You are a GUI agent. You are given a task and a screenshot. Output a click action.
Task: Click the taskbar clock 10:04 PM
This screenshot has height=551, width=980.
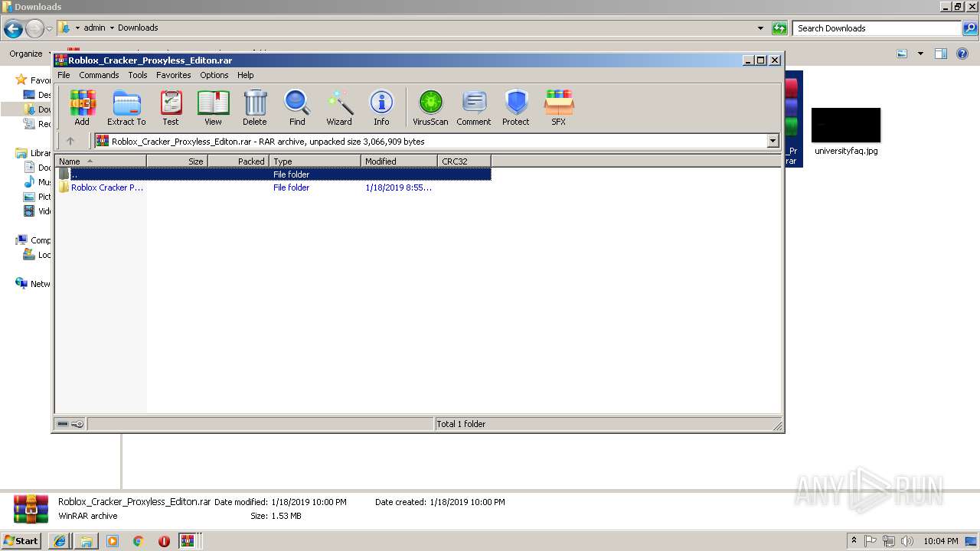tap(941, 541)
